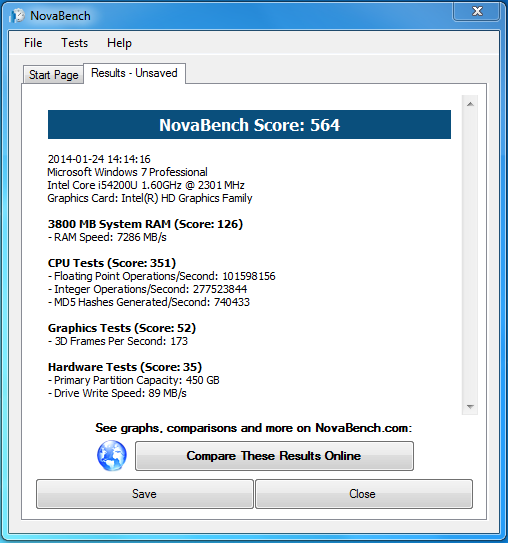Click the Intel Core i5 processor line
This screenshot has height=543, width=508.
146,185
